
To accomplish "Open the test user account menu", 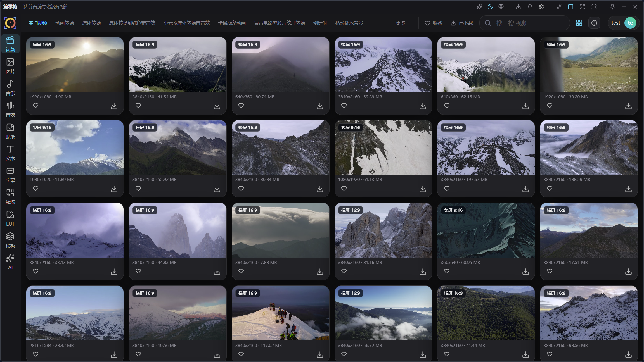I will point(624,23).
